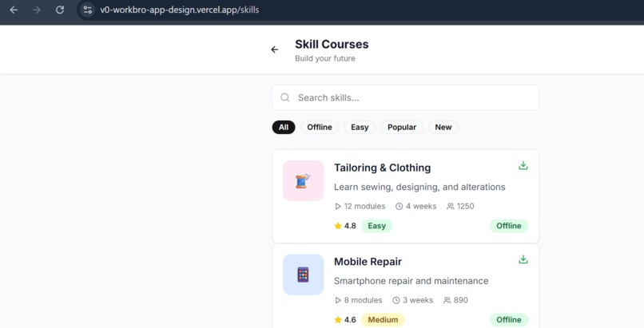
Task: Open the Tailoring & Clothing course title
Action: 383,168
